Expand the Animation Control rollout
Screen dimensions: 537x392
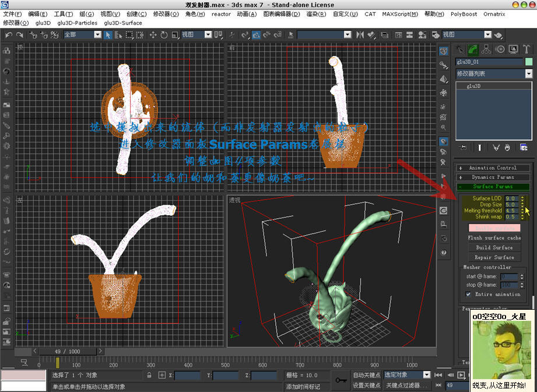click(x=493, y=168)
